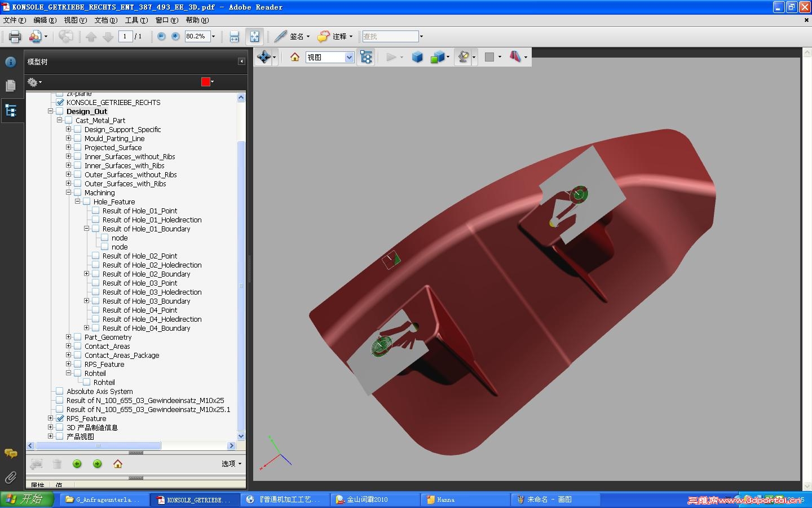Open the 编辑 menu

click(45, 20)
